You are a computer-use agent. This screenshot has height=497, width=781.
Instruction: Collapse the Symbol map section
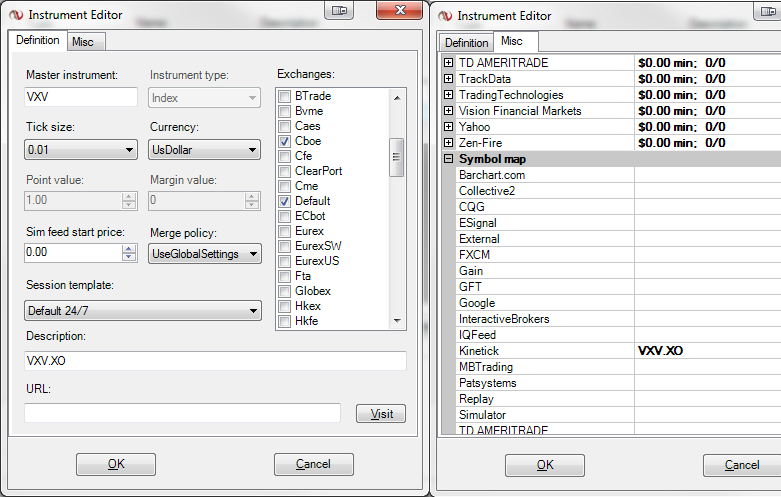tap(448, 158)
